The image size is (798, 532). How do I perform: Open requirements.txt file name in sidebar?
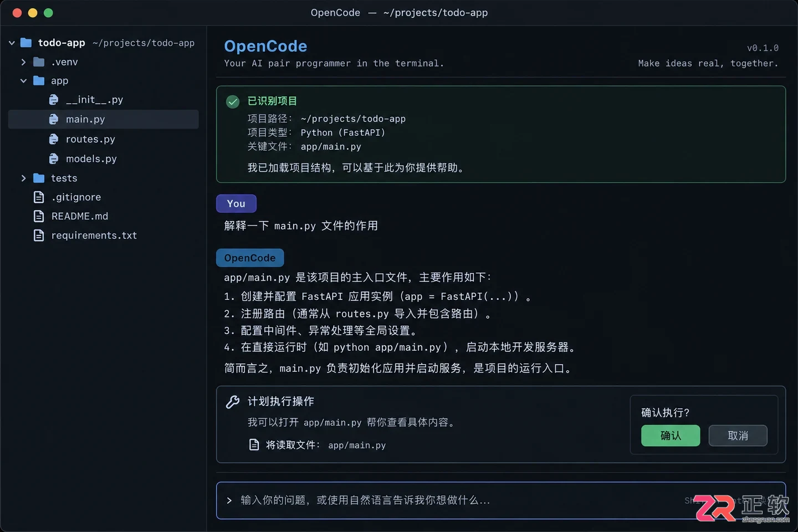click(94, 236)
